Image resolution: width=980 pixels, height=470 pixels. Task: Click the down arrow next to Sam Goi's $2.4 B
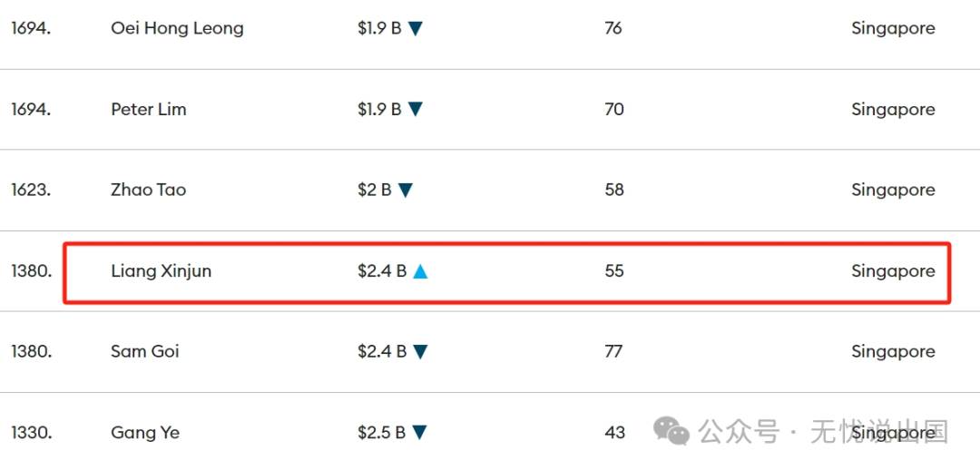coord(421,352)
